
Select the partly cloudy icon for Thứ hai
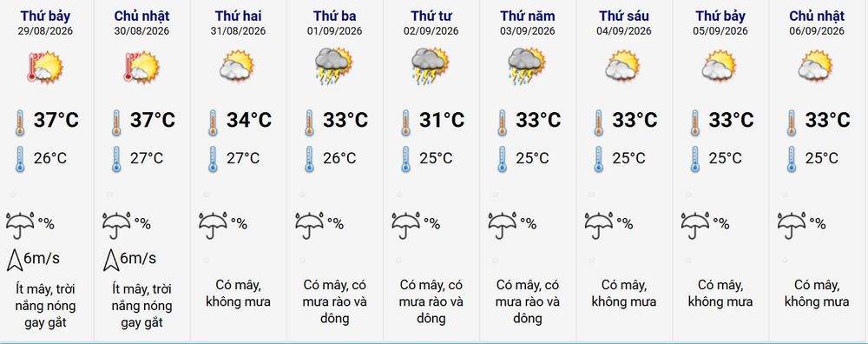click(236, 66)
